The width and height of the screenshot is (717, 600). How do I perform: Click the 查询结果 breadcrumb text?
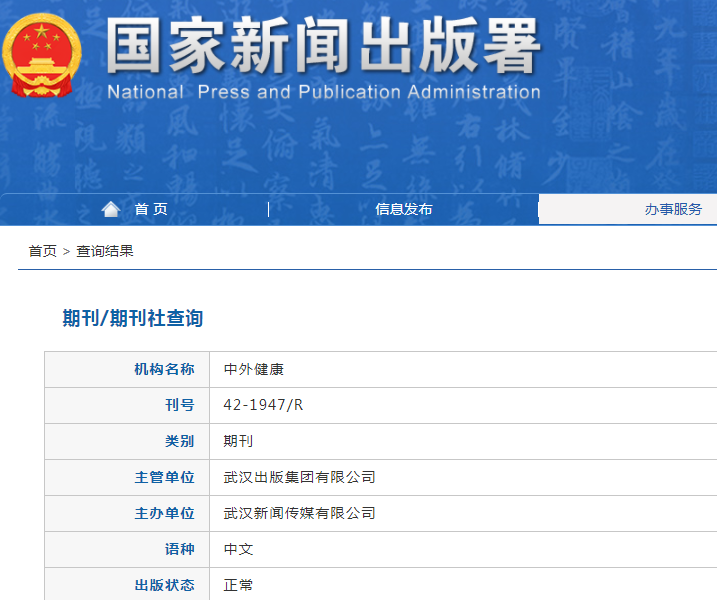click(x=105, y=251)
